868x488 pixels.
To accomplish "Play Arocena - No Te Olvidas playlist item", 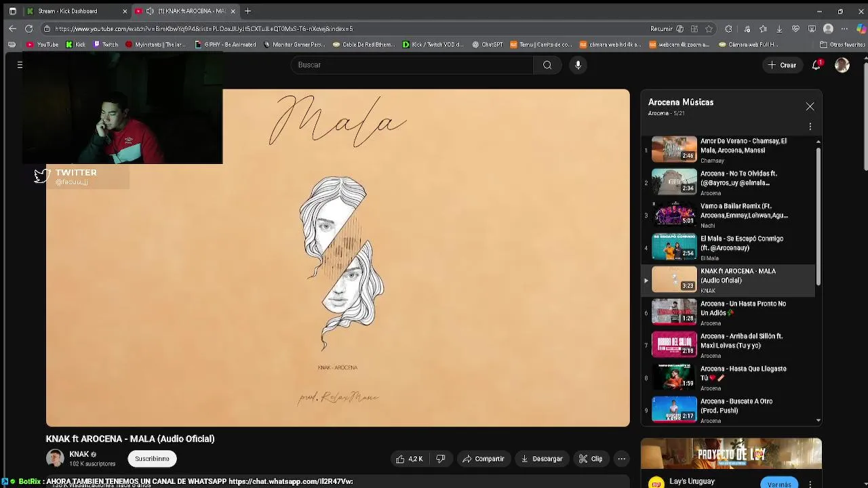I will 728,183.
